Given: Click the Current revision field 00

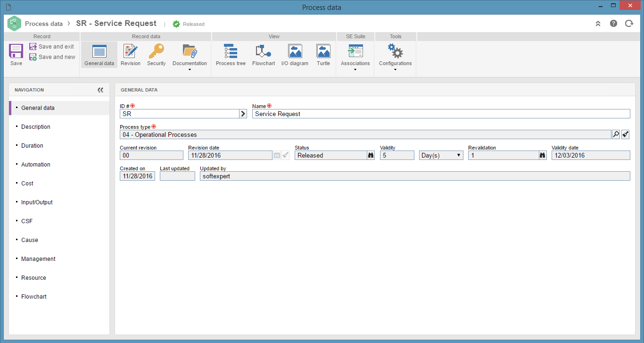Looking at the screenshot, I should click(151, 155).
